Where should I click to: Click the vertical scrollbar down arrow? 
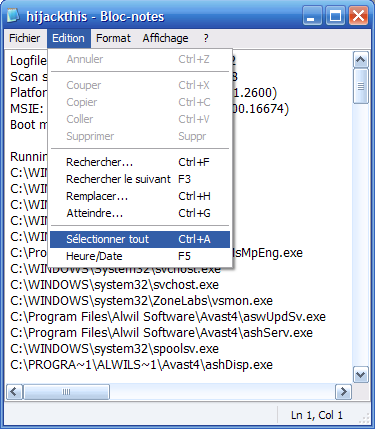361,375
